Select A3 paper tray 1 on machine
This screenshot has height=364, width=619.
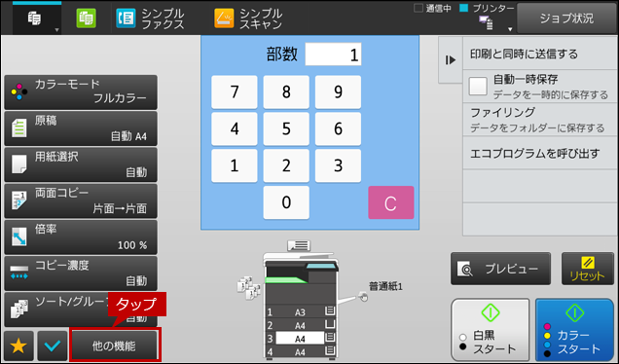point(300,312)
